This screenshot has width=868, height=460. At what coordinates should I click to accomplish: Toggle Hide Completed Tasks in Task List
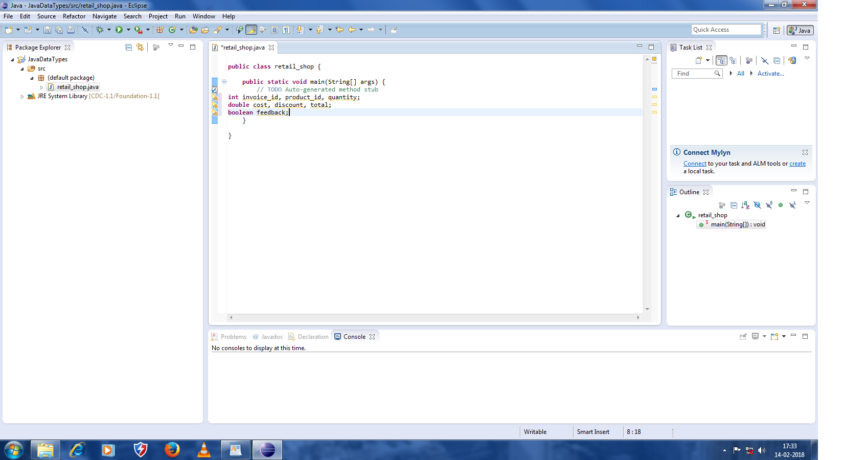765,60
